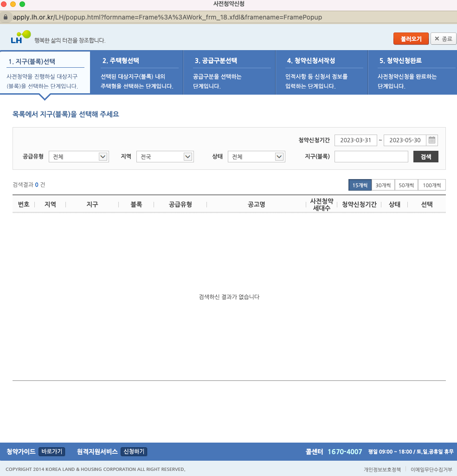Click the 지역 column header
The image size is (457, 476).
pyautogui.click(x=50, y=204)
